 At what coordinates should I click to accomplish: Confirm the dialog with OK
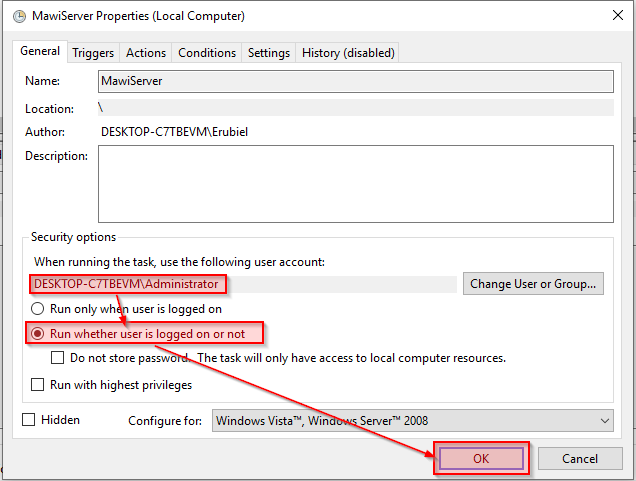tap(481, 459)
